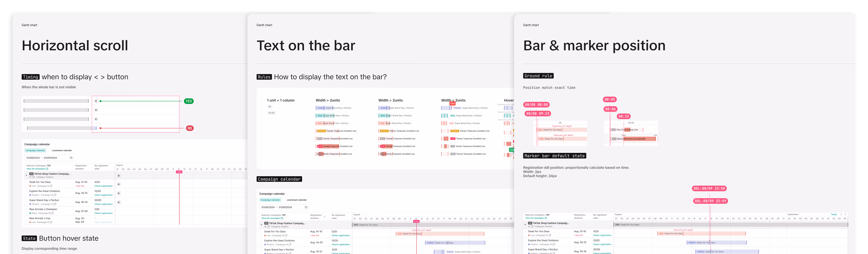Click previous arrow beside Today in Bar & marker panel
This screenshot has width=868, height=254.
click(x=841, y=214)
